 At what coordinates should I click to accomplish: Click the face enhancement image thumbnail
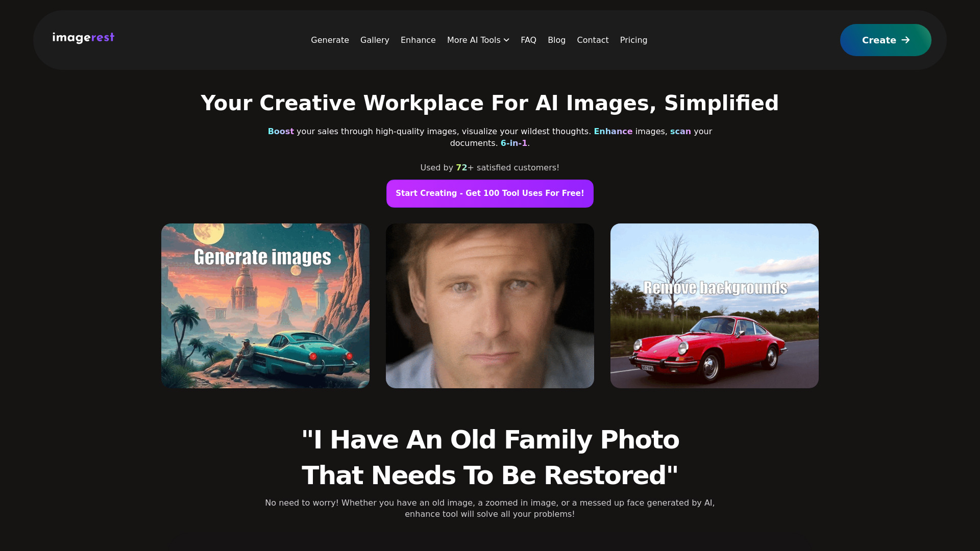tap(490, 306)
